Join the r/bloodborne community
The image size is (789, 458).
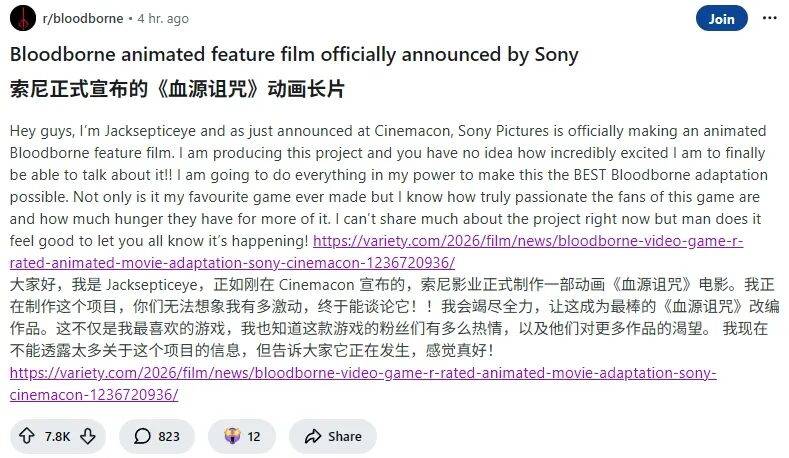[x=721, y=19]
